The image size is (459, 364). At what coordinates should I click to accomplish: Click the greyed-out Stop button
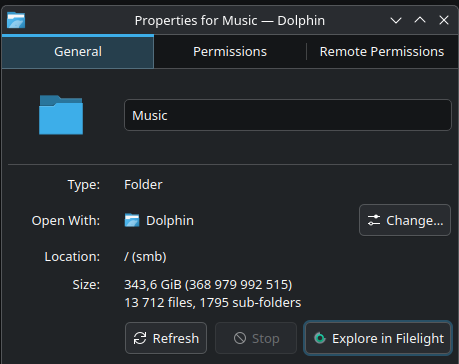click(256, 338)
